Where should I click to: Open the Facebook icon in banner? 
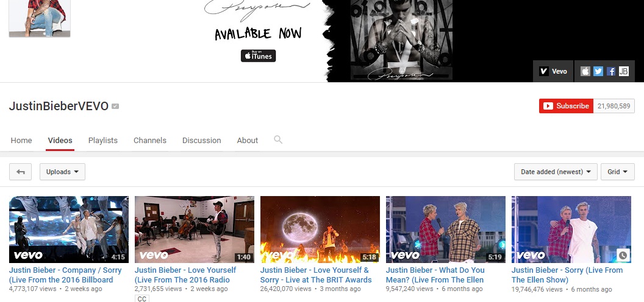[610, 71]
